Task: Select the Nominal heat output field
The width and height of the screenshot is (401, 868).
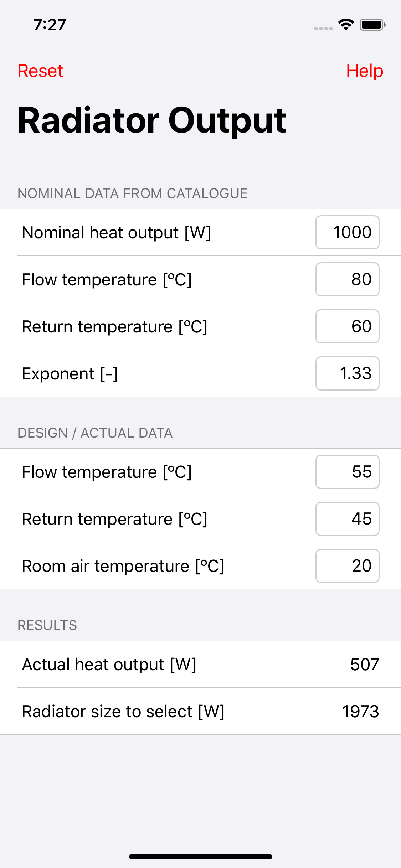Action: coord(347,232)
